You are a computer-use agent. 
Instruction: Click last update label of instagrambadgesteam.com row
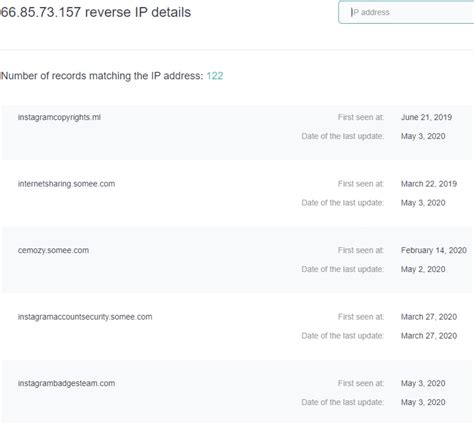tap(343, 402)
